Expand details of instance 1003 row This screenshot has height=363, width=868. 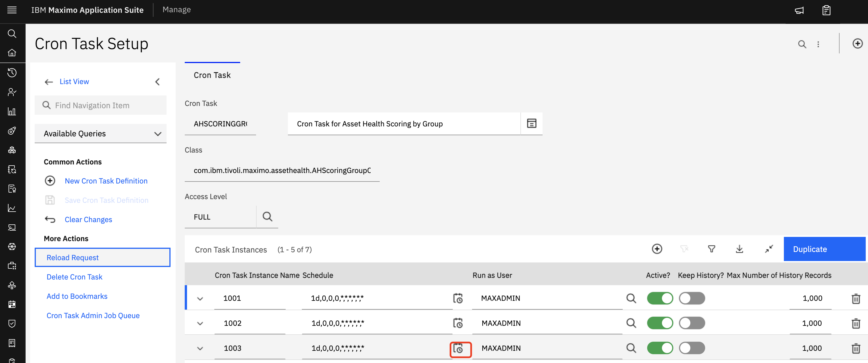(200, 349)
